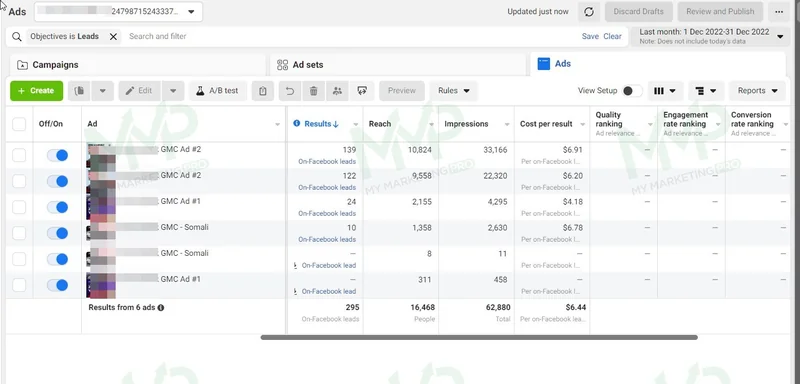Expand the duplicate options arrow
This screenshot has width=800, height=384.
tap(103, 91)
